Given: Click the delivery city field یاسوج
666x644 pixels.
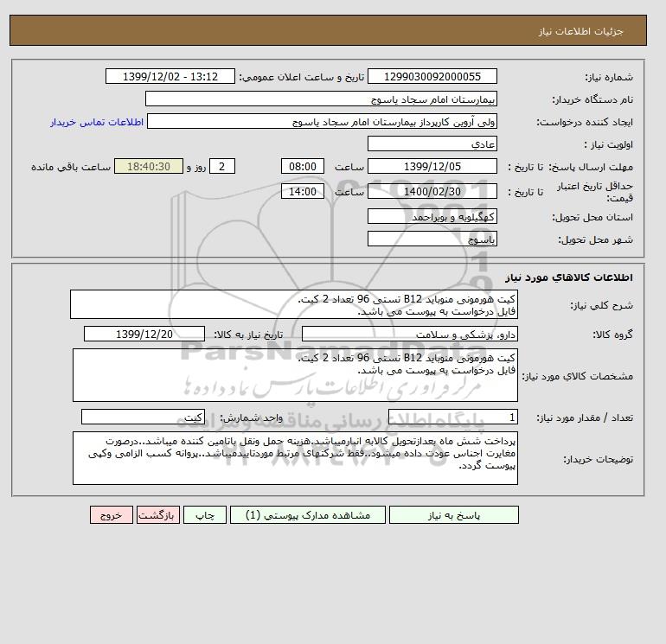Looking at the screenshot, I should pyautogui.click(x=432, y=239).
